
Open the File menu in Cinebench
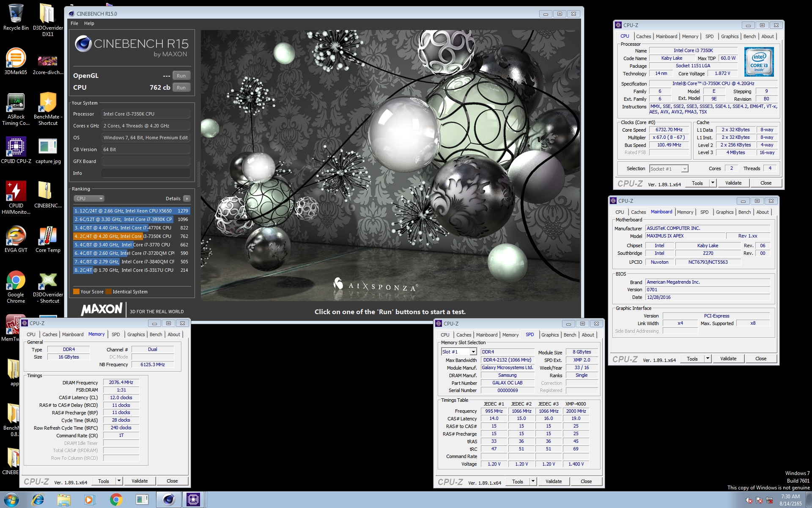pos(74,23)
